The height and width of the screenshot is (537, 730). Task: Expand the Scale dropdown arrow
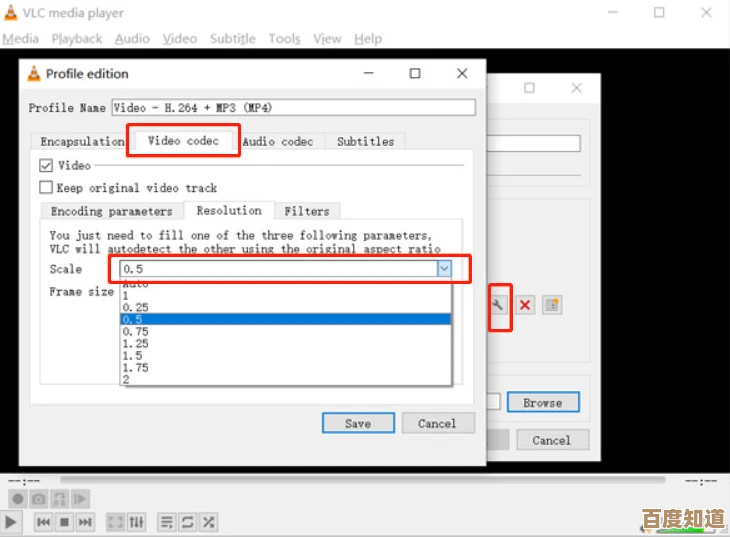pyautogui.click(x=443, y=269)
